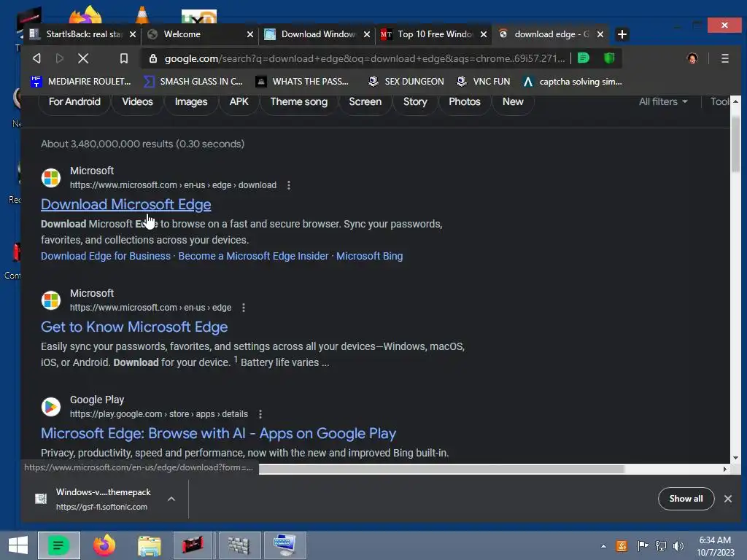747x560 pixels.
Task: Click the lock icon in the address bar
Action: (153, 58)
